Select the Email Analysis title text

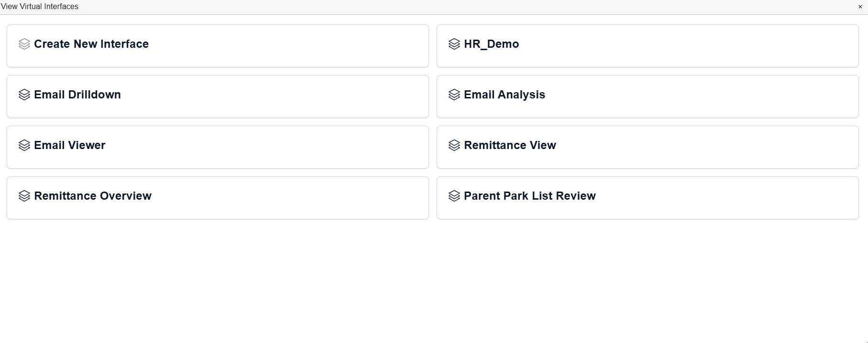tap(505, 95)
